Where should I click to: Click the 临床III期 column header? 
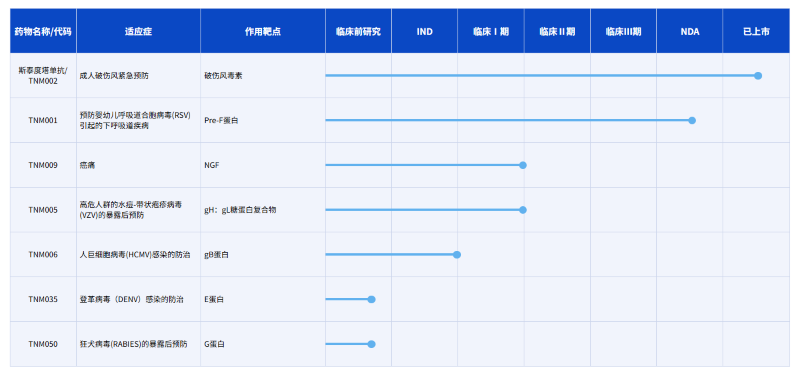(623, 31)
